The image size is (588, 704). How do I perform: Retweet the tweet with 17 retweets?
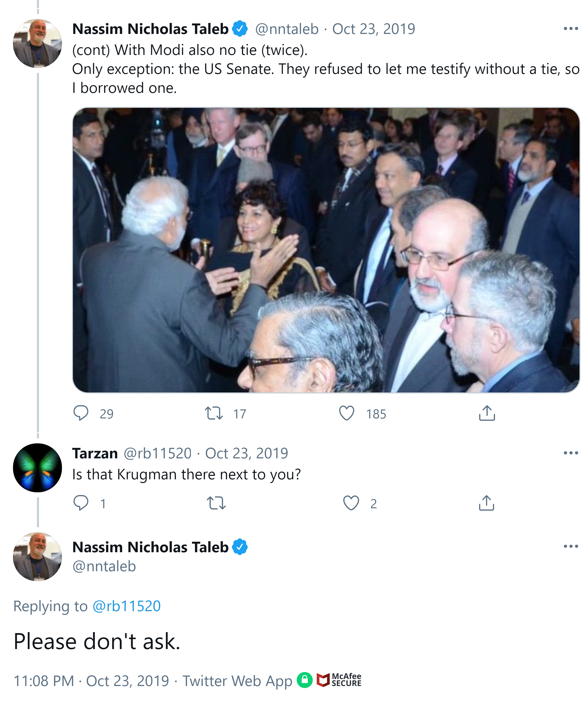[214, 413]
